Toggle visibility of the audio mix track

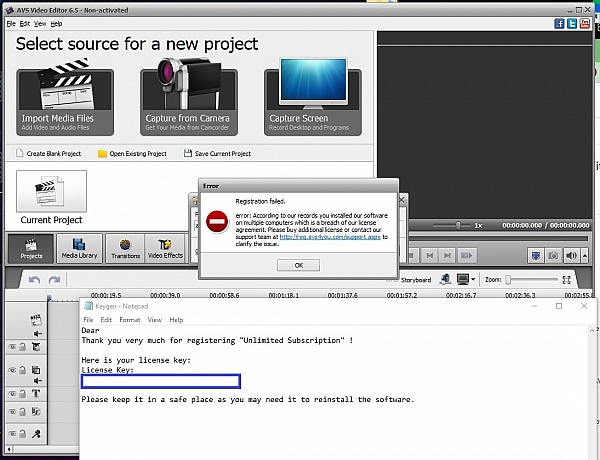(x=12, y=411)
